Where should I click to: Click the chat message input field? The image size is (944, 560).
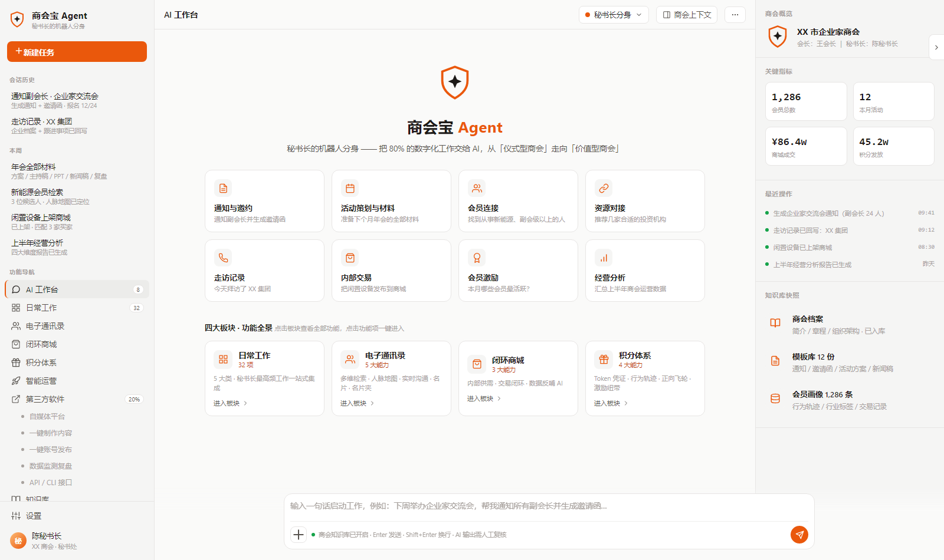[x=549, y=506]
